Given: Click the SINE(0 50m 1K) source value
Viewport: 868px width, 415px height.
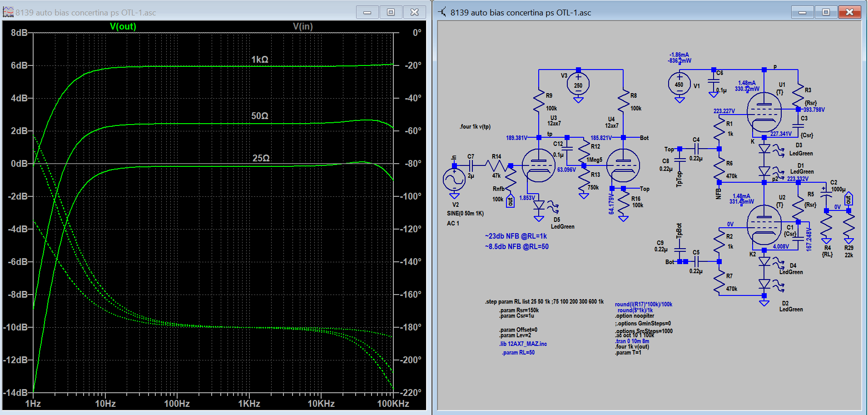Looking at the screenshot, I should pos(465,214).
